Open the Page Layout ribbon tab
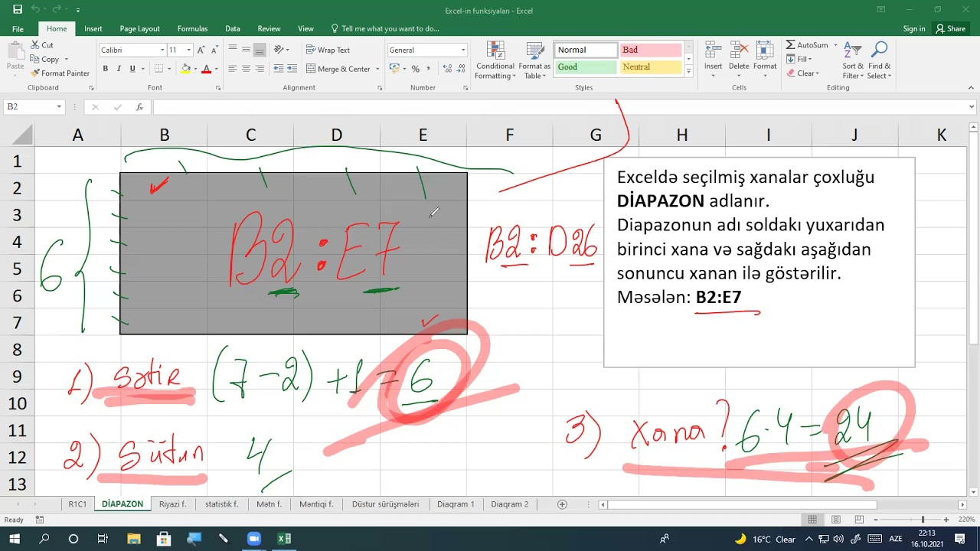This screenshot has width=980, height=551. tap(140, 28)
